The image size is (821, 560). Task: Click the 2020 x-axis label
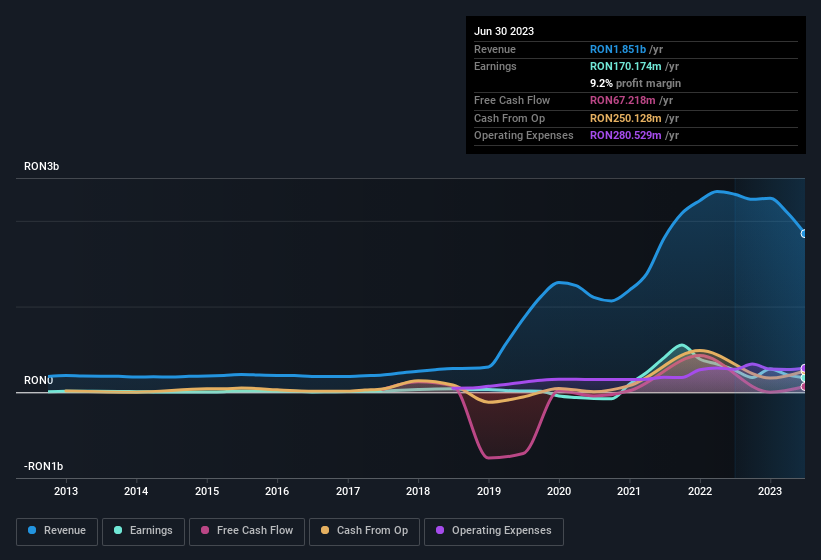(559, 491)
